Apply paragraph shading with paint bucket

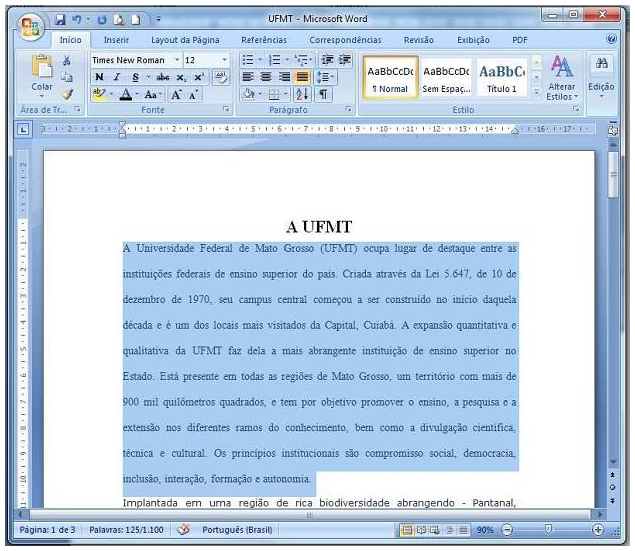click(251, 95)
